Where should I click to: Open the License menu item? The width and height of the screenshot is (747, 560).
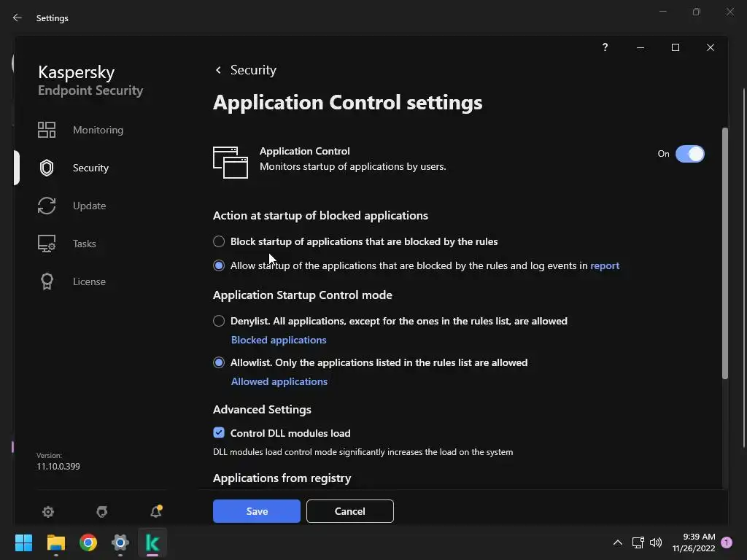coord(89,281)
